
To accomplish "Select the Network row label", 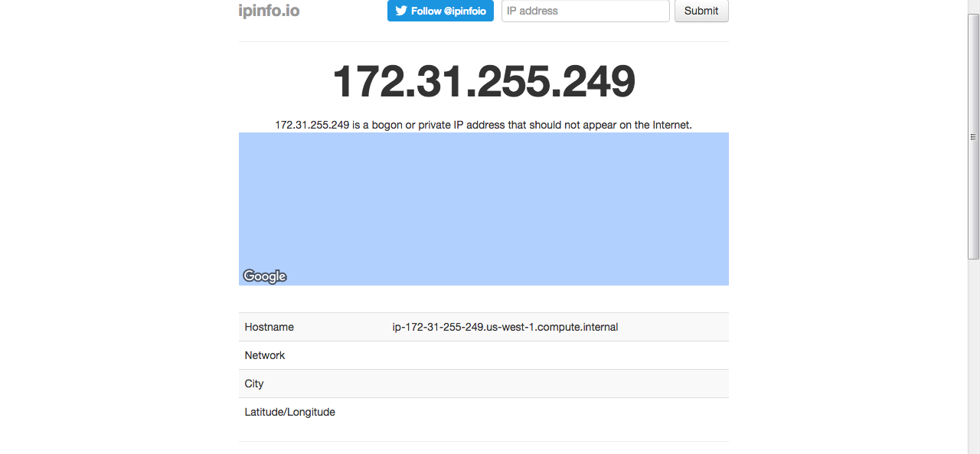I will [265, 355].
